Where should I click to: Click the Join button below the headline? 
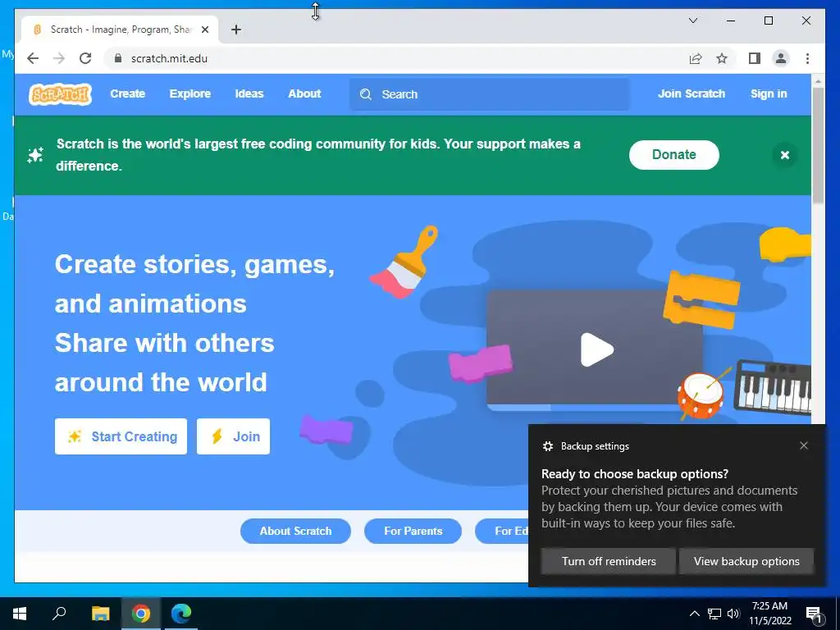pyautogui.click(x=233, y=436)
